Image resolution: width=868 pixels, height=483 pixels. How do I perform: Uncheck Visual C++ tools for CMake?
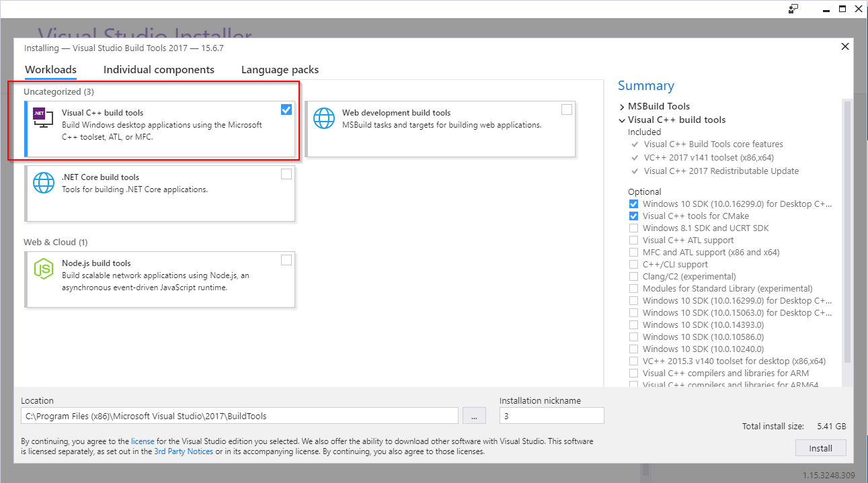coord(633,216)
